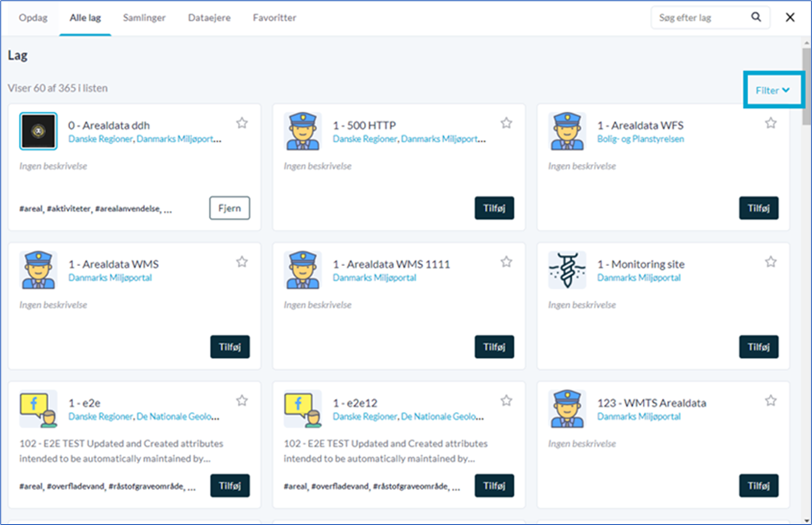Select the Alle lag tab
812x525 pixels.
point(86,18)
